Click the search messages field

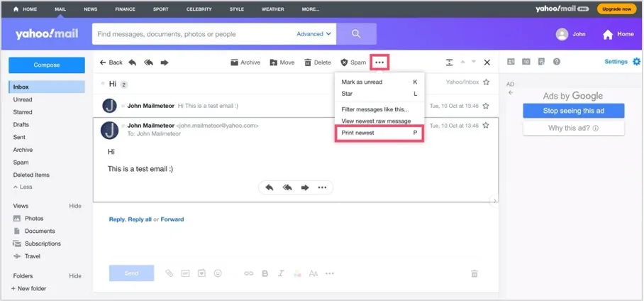195,34
